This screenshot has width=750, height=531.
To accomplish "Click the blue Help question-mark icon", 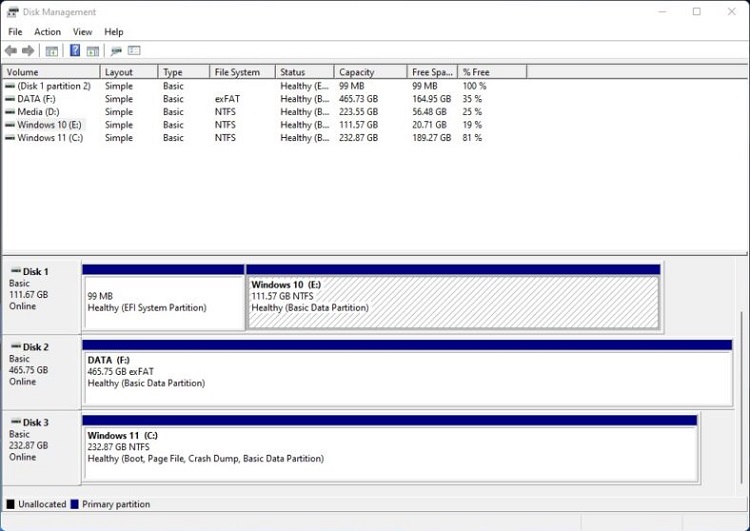I will tap(75, 50).
